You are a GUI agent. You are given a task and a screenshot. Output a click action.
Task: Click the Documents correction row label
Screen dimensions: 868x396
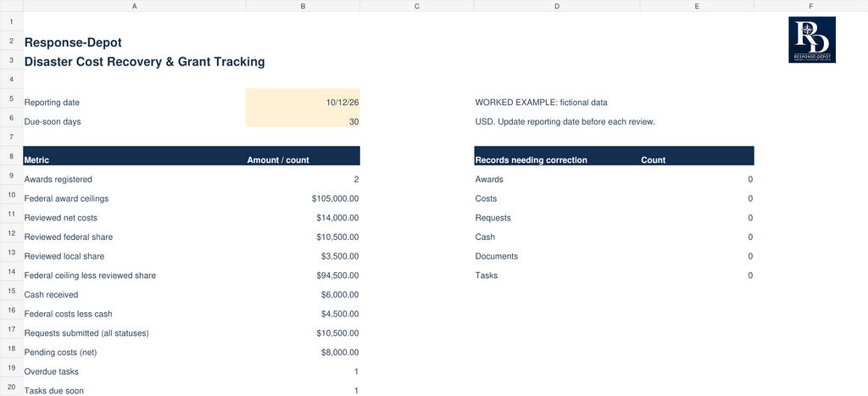click(x=497, y=256)
